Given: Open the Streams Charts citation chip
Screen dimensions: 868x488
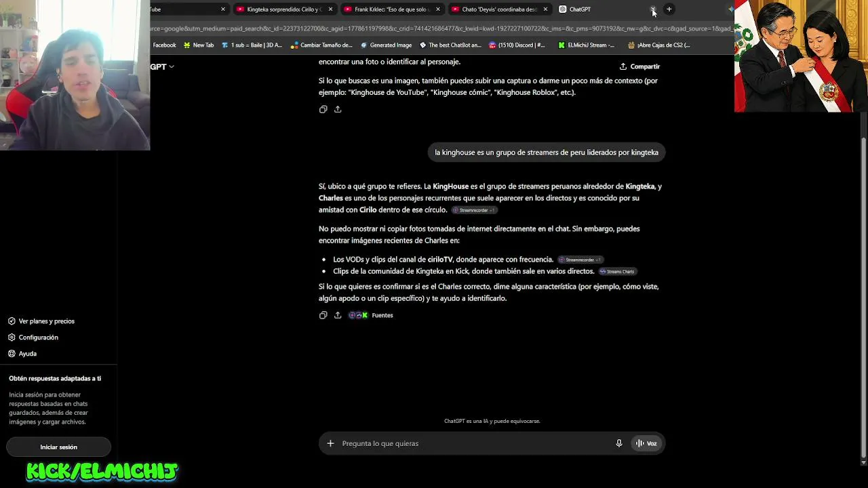Looking at the screenshot, I should (x=617, y=272).
